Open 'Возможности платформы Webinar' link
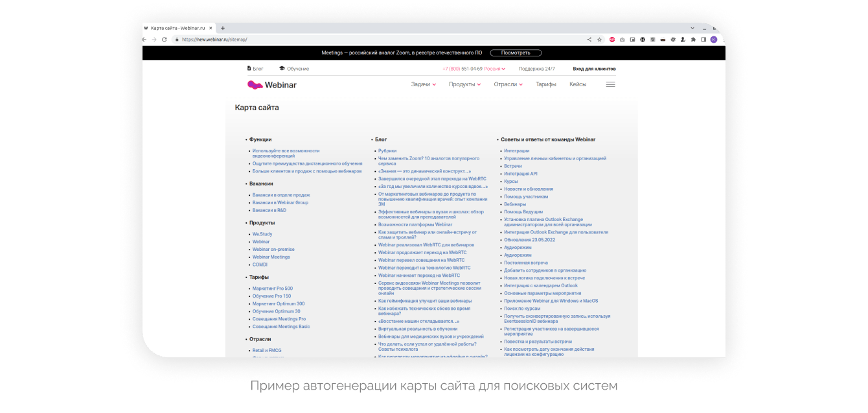This screenshot has width=868, height=413. (x=415, y=225)
